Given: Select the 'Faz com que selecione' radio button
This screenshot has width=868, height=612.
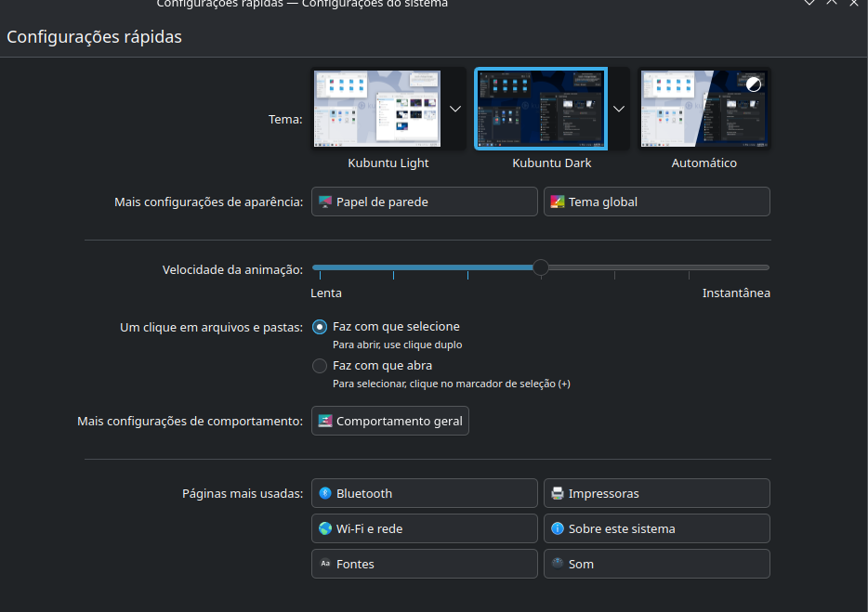Looking at the screenshot, I should (320, 327).
